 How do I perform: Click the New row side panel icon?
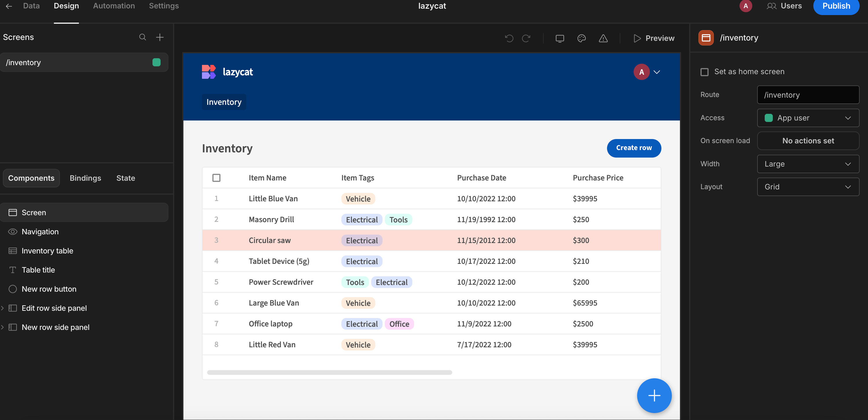click(12, 327)
